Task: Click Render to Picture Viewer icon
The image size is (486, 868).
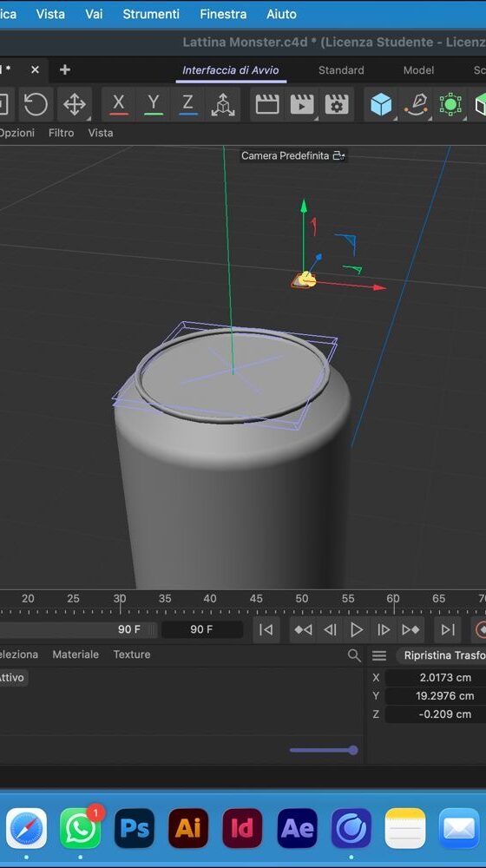Action: pos(302,104)
